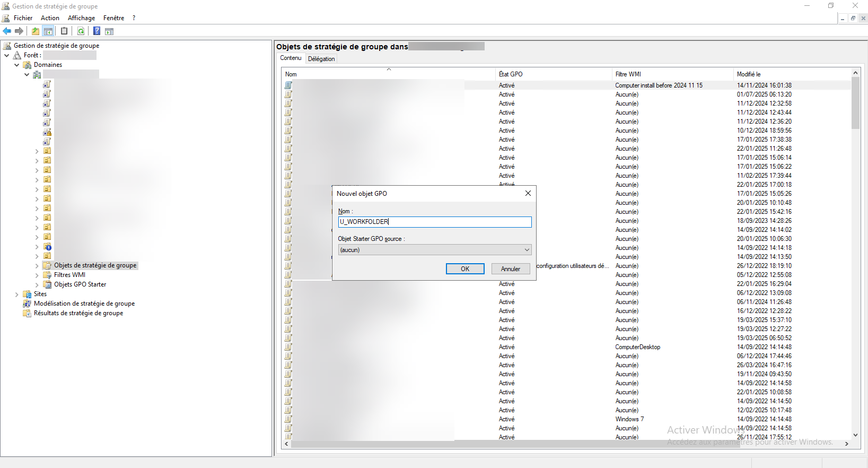The image size is (868, 468).
Task: Click the clipboard icon in the toolbar
Action: pyautogui.click(x=64, y=31)
